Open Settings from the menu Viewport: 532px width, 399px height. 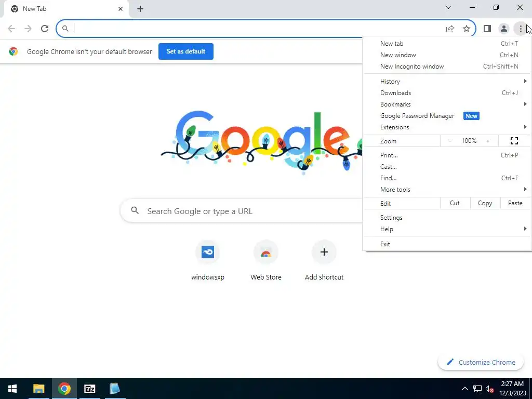click(447, 218)
